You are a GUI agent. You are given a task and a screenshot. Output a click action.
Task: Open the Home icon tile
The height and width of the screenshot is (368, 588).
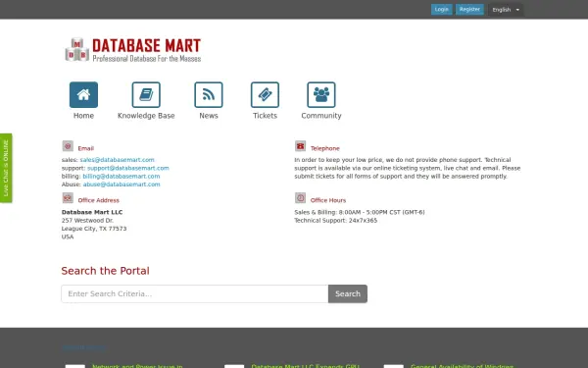83,94
